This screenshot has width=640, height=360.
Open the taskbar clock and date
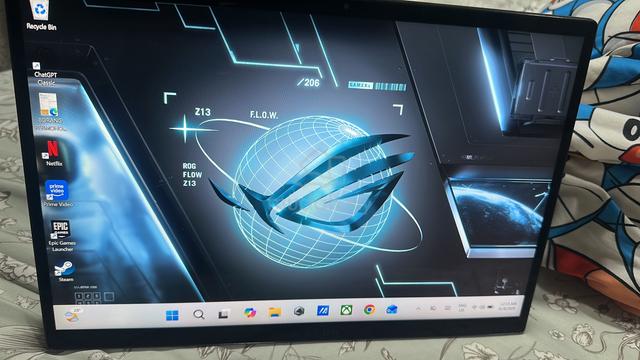coord(509,306)
